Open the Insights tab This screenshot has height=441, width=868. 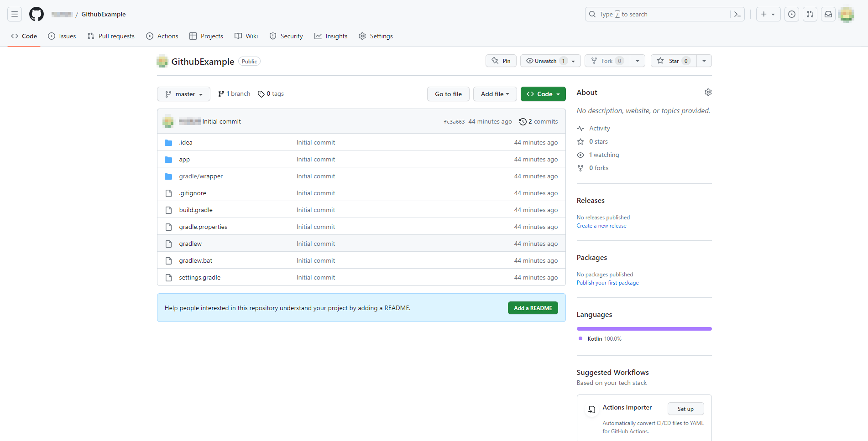331,36
